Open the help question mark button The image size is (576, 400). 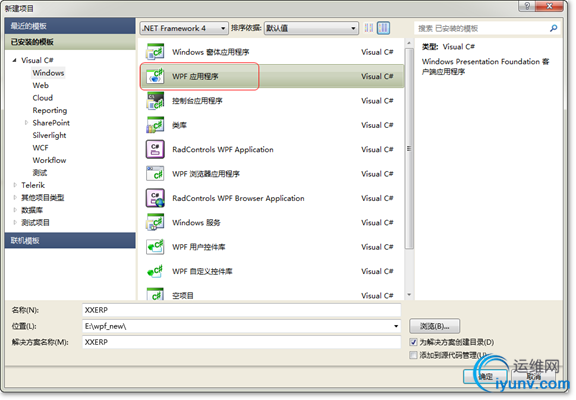tap(527, 6)
